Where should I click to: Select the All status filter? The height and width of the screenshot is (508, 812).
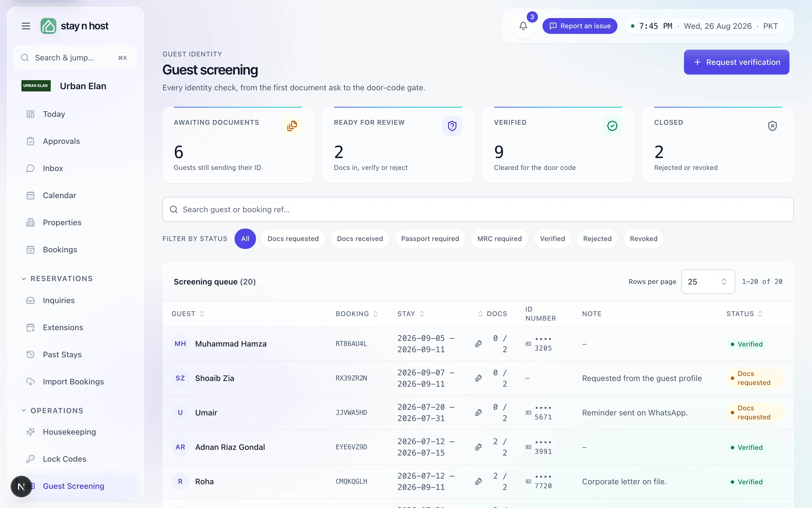tap(245, 239)
